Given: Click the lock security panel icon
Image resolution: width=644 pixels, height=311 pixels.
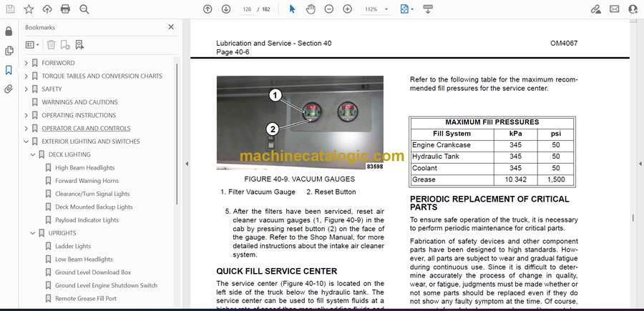Looking at the screenshot, I should 9,31.
